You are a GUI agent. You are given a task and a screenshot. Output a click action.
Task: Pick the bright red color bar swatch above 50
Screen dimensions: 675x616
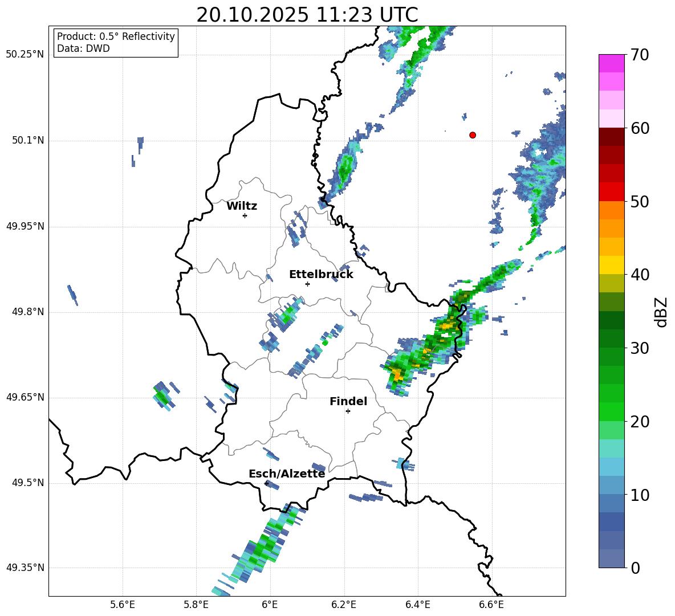(x=611, y=192)
